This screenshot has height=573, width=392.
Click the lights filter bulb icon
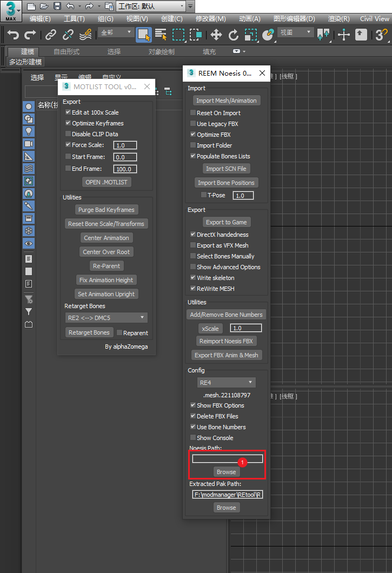point(29,131)
